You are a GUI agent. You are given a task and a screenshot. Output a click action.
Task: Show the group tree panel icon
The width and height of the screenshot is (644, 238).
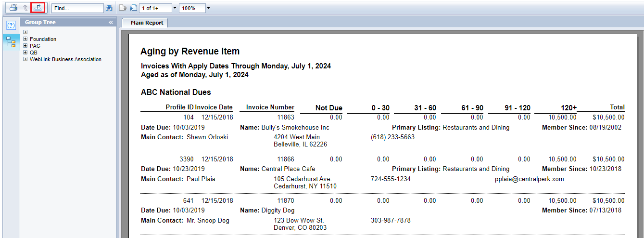tap(11, 42)
